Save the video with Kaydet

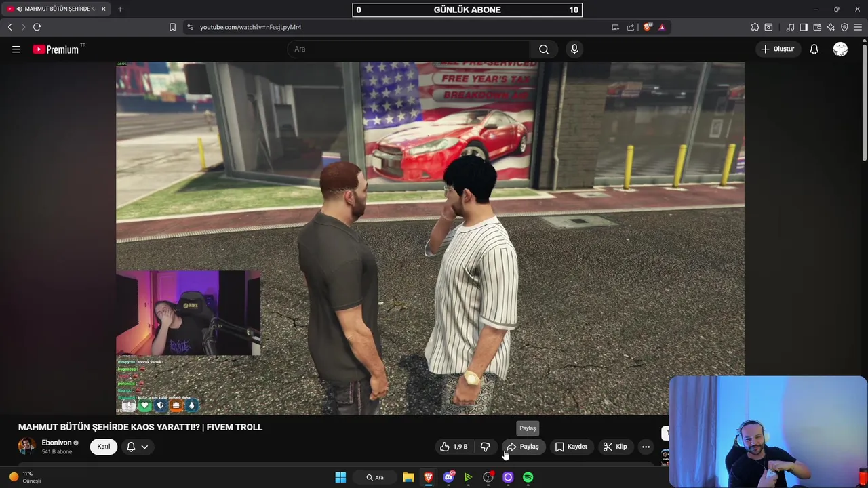pyautogui.click(x=571, y=447)
